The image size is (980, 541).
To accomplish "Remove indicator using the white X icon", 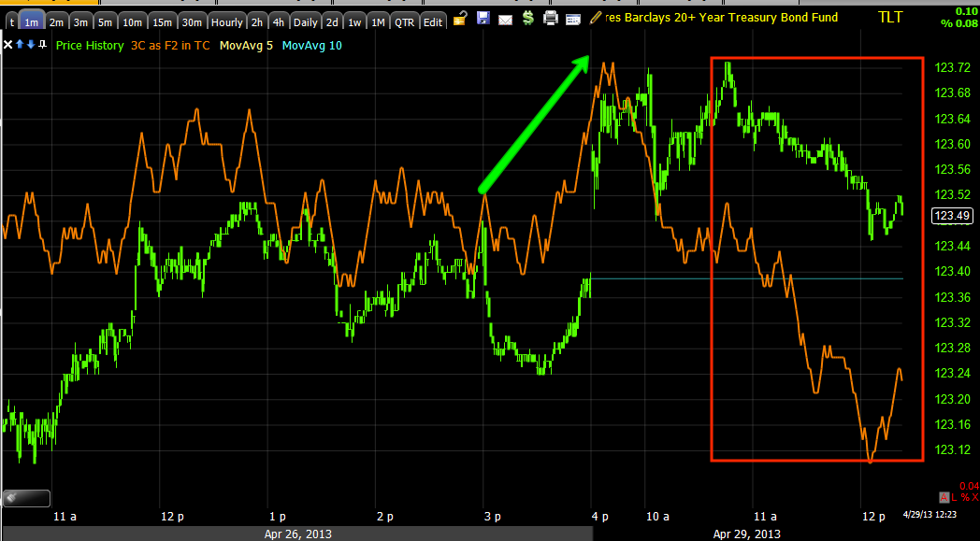I will coord(7,45).
